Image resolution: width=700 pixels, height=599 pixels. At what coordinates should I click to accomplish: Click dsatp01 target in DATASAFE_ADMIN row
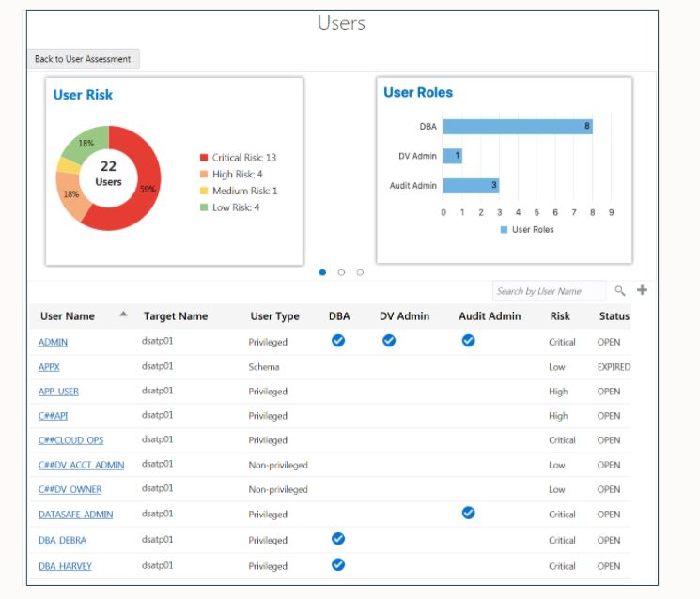click(x=157, y=514)
